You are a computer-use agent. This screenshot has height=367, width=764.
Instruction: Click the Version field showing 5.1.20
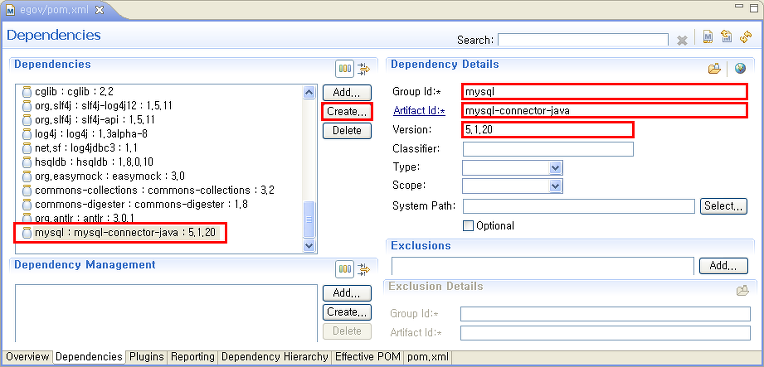pyautogui.click(x=548, y=130)
